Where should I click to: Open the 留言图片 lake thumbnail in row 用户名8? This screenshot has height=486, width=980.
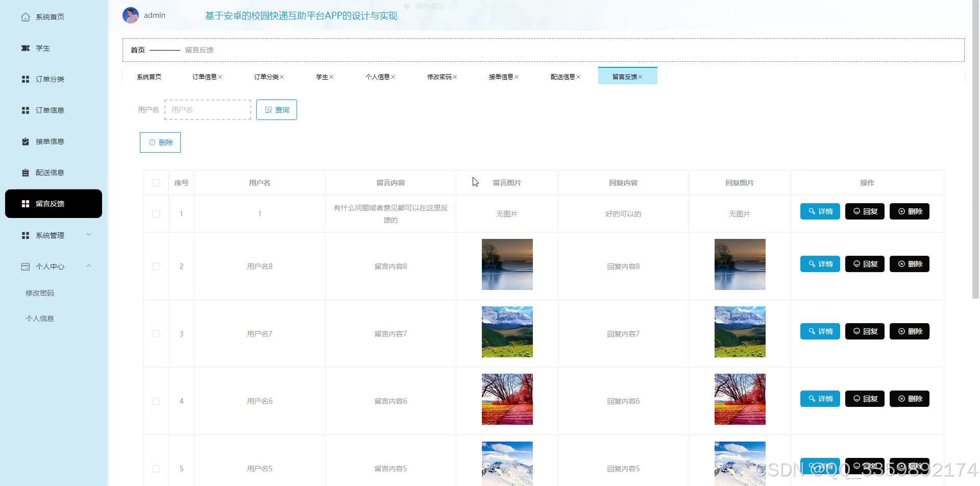pyautogui.click(x=507, y=264)
